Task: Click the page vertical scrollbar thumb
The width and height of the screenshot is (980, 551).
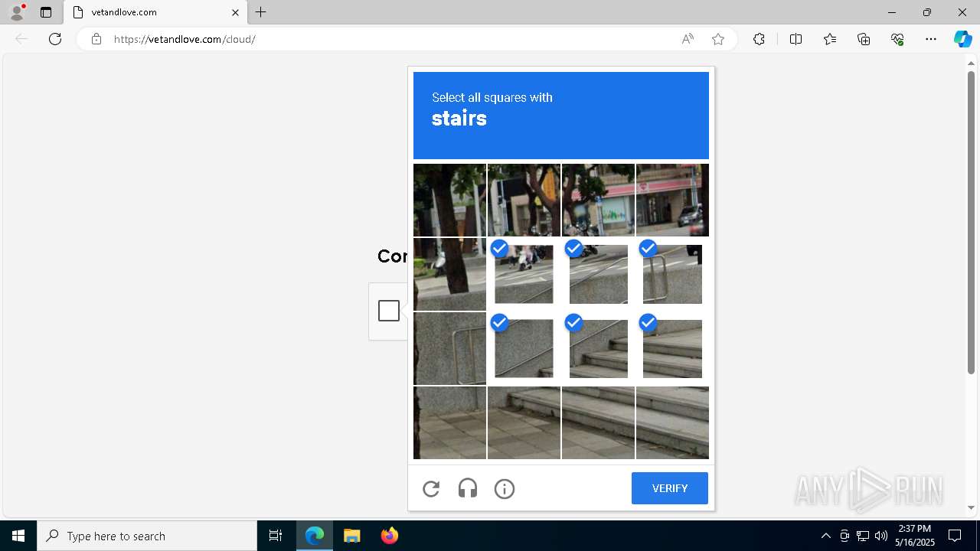Action: coord(971,222)
